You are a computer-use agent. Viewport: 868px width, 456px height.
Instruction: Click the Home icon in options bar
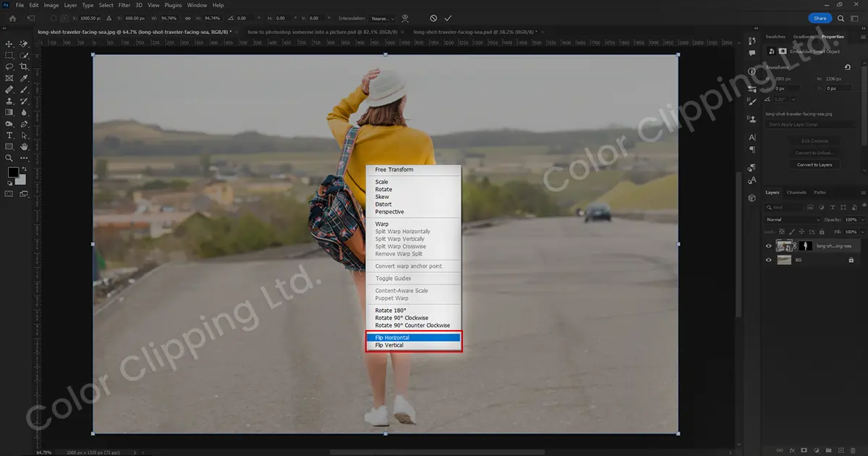[13, 18]
